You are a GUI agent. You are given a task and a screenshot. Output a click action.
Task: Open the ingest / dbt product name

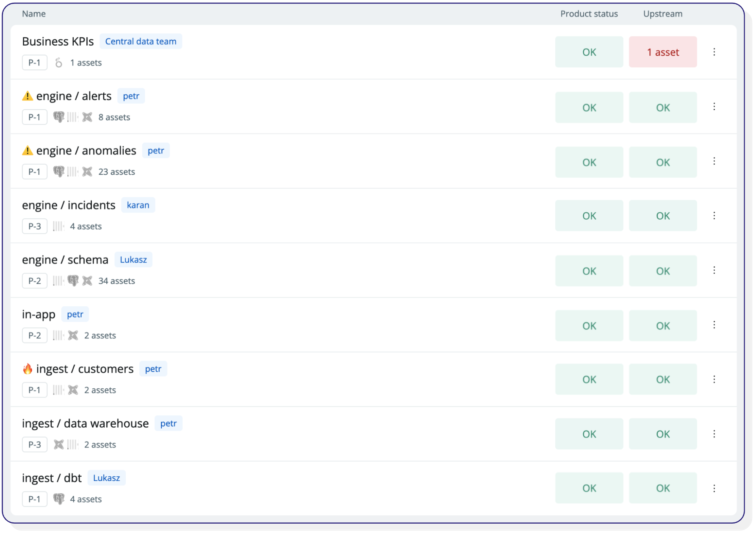tap(52, 478)
